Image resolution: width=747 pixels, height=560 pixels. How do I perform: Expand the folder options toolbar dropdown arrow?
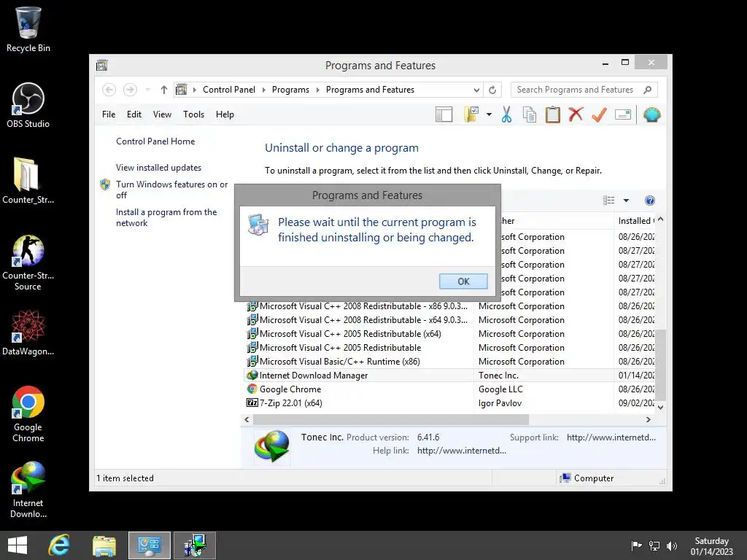click(x=489, y=114)
